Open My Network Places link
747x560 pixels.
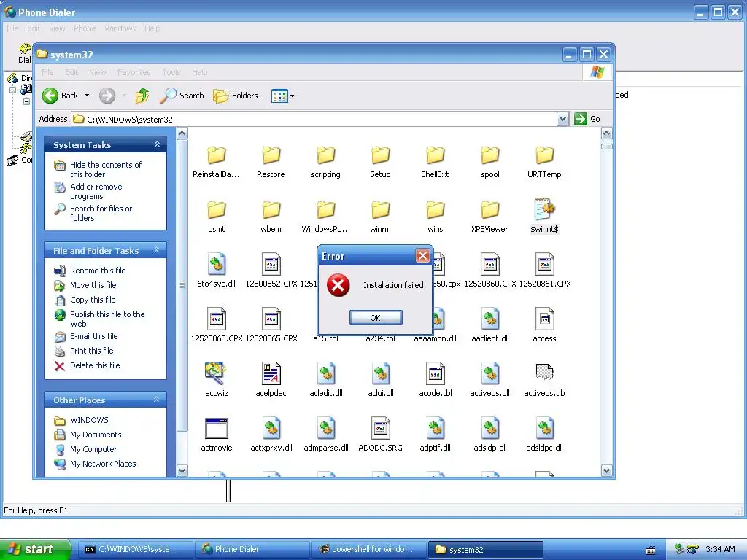[103, 464]
